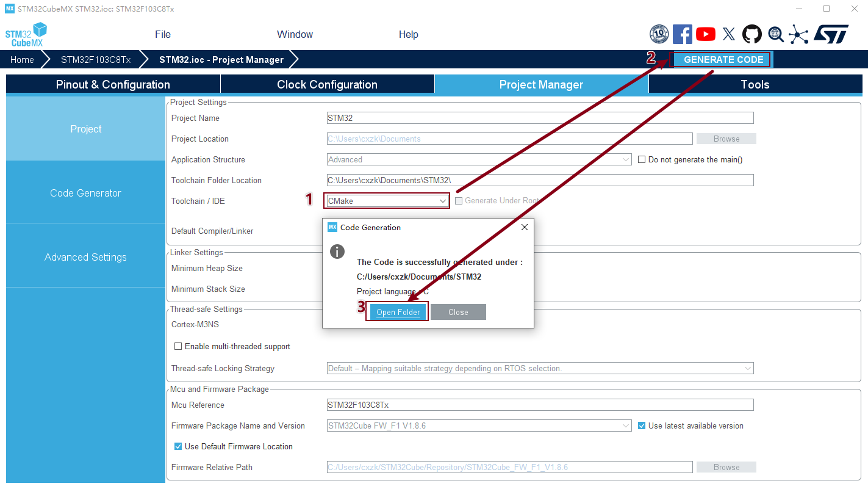The image size is (868, 489).
Task: Click the MX icon in the dialog title
Action: pos(332,227)
